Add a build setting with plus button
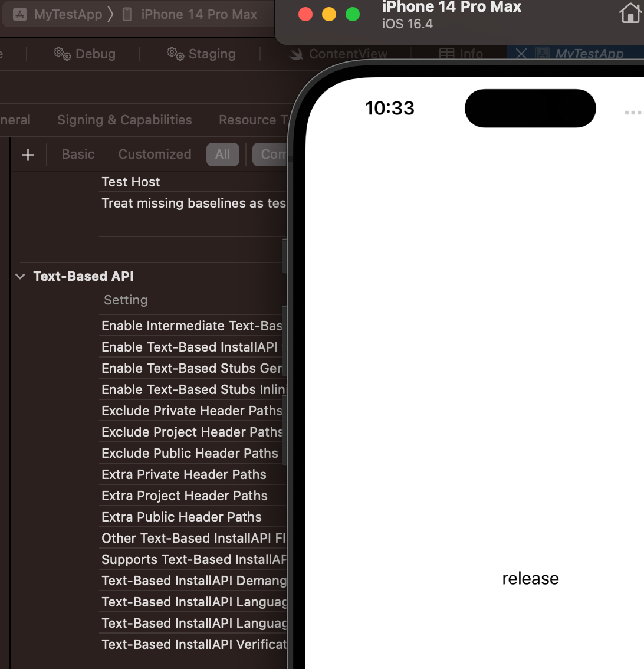Screen dimensions: 644x669 (x=28, y=155)
